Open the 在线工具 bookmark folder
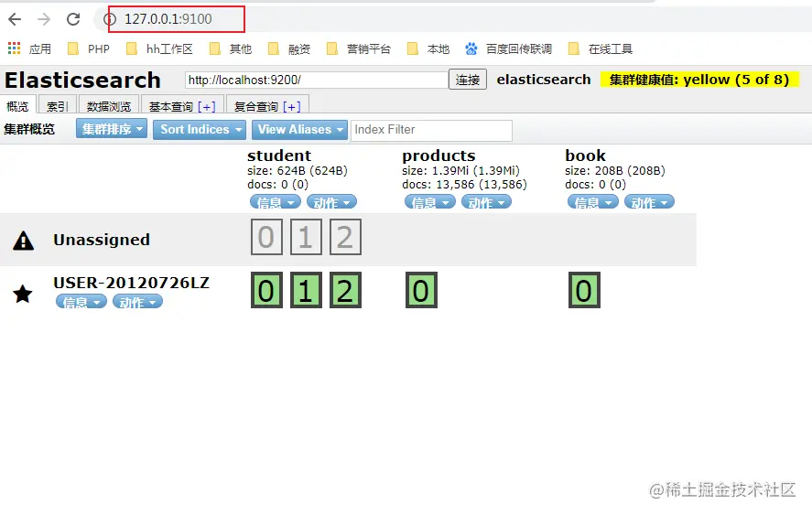 coord(601,48)
